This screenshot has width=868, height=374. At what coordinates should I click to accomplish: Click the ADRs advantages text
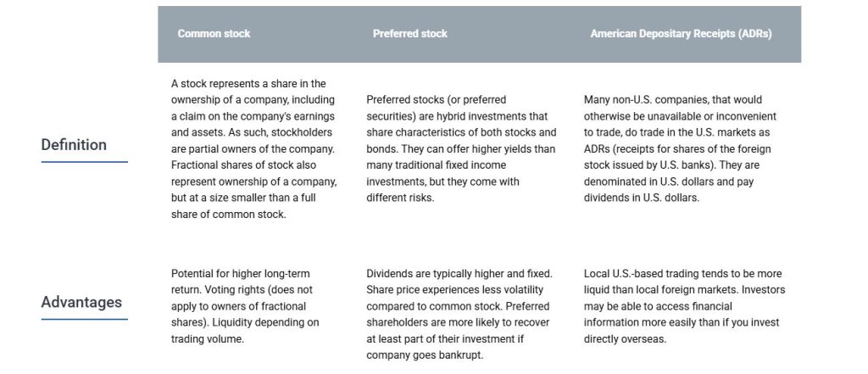683,306
